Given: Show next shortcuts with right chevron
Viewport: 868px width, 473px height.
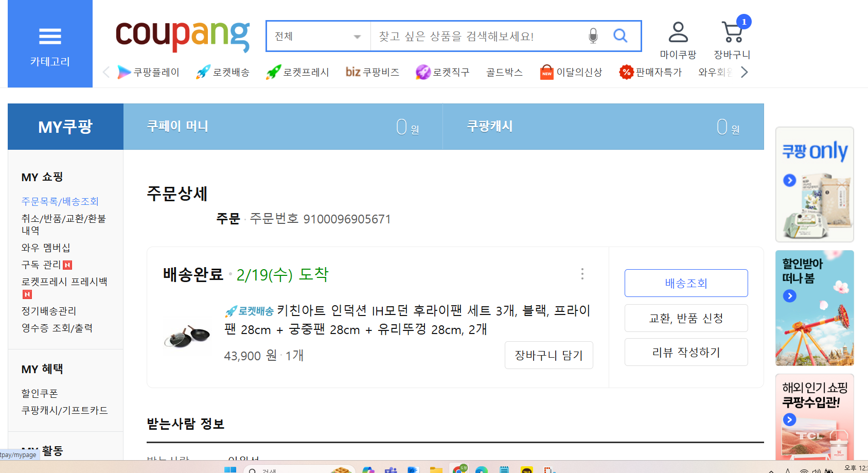Looking at the screenshot, I should (744, 72).
